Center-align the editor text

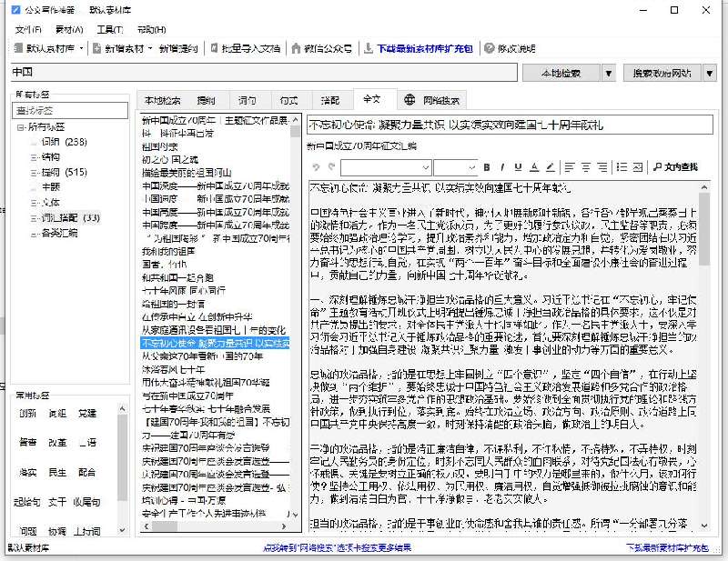point(586,167)
